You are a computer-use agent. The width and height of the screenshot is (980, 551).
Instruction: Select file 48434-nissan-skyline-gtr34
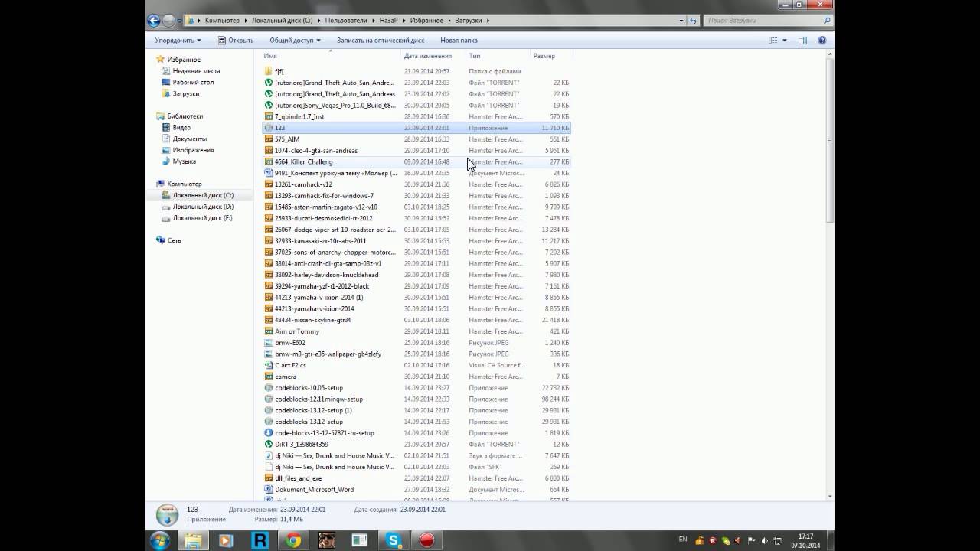click(312, 320)
